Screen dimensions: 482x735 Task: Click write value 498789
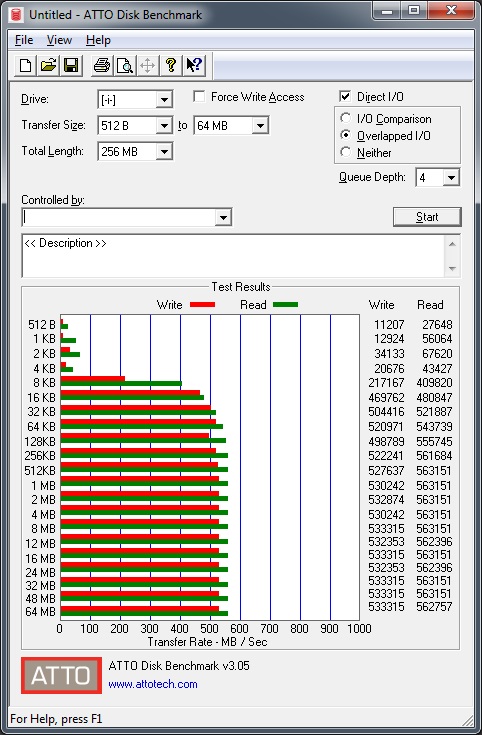[x=386, y=442]
